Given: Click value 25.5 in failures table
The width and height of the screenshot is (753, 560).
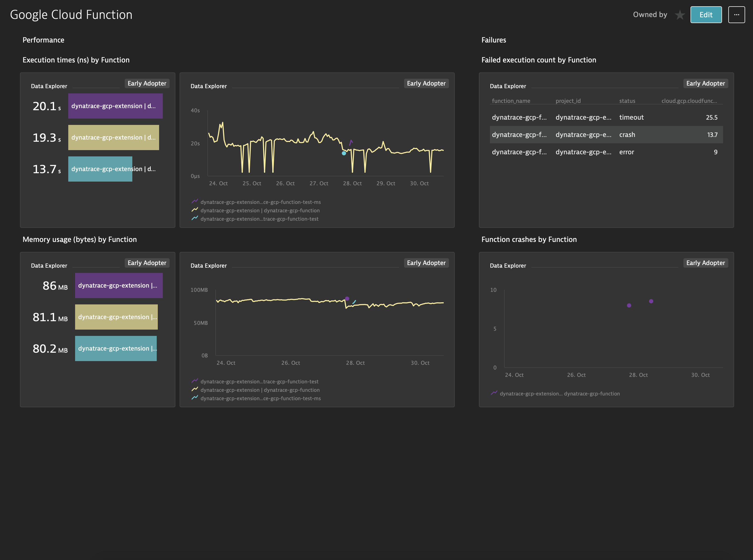Looking at the screenshot, I should pyautogui.click(x=712, y=117).
